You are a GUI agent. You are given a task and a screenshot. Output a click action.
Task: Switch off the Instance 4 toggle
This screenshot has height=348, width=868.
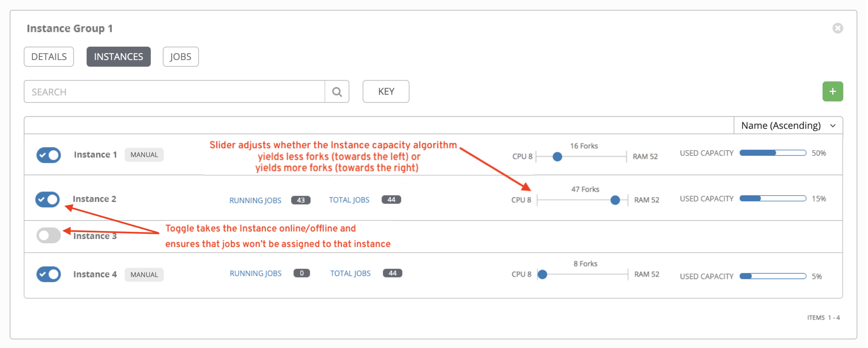pos(48,274)
